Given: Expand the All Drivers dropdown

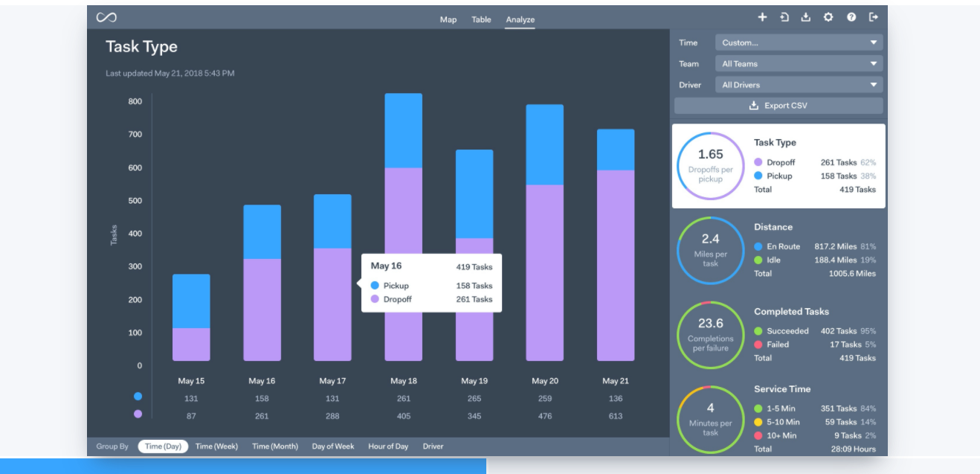Looking at the screenshot, I should click(799, 85).
